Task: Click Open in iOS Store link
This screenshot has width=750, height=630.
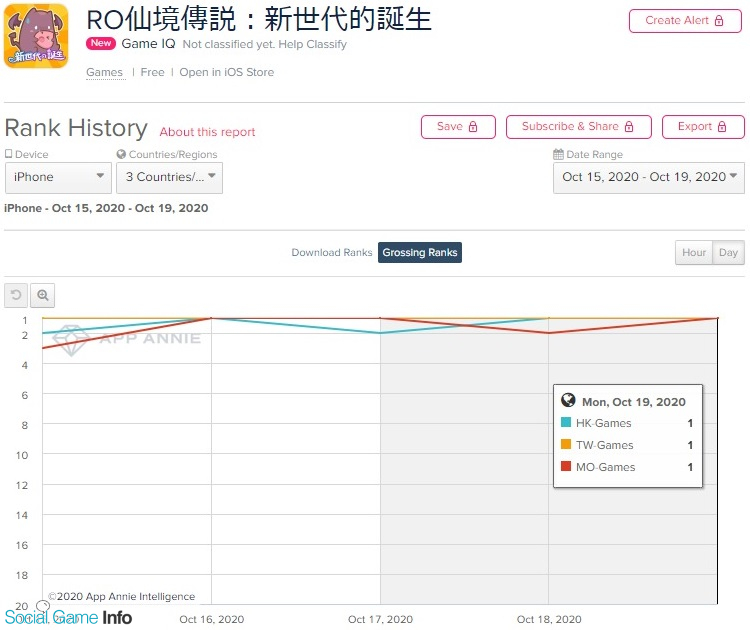Action: [226, 72]
